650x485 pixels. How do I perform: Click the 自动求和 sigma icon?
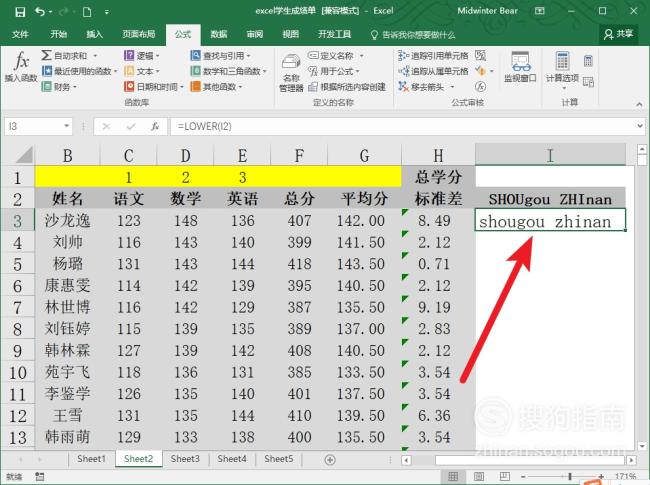point(46,55)
